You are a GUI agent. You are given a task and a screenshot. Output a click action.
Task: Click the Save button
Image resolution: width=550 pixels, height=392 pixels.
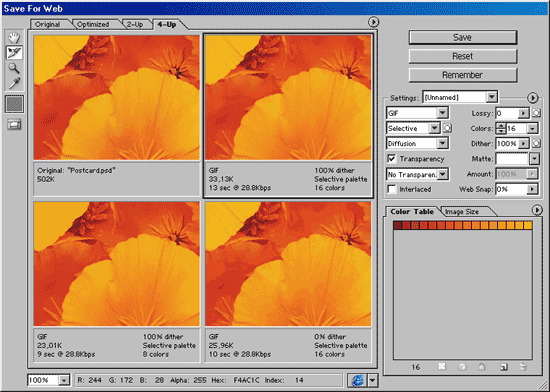(463, 37)
